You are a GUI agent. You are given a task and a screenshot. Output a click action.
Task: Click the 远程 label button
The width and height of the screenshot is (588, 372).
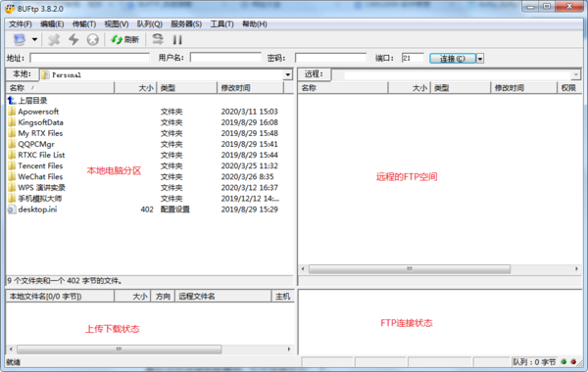pos(314,73)
